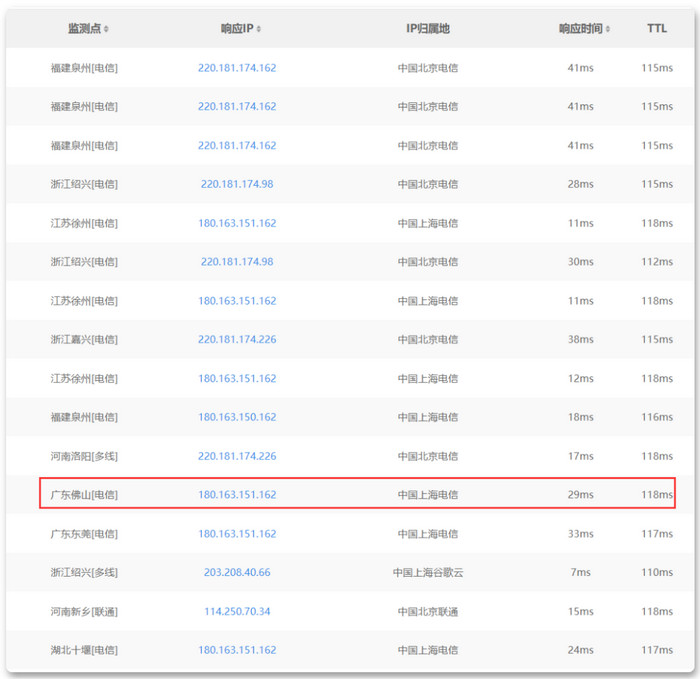This screenshot has height=679, width=700.
Task: Open IP 180.163.151.162 in the 12ms row
Action: coord(237,378)
